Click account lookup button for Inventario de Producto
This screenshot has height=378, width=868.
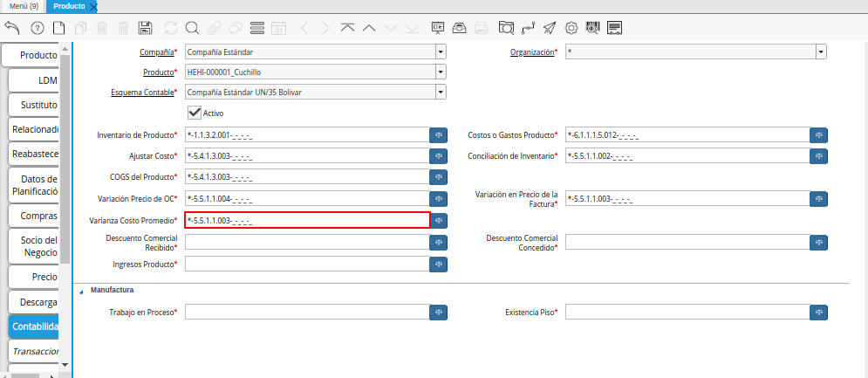coord(439,135)
